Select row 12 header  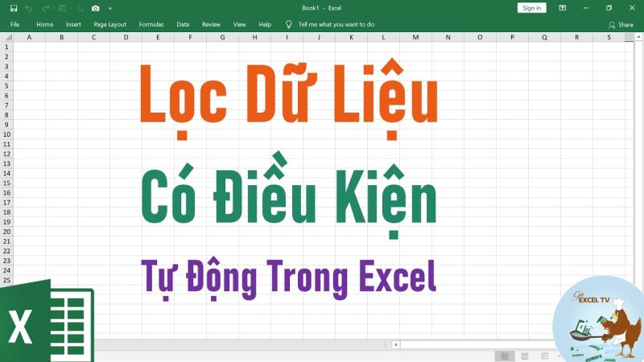click(6, 154)
